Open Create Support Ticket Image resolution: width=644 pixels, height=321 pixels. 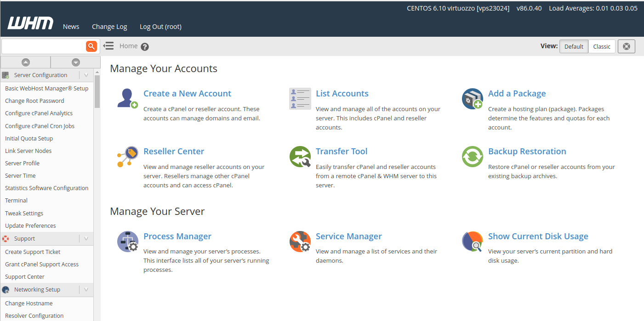point(33,252)
